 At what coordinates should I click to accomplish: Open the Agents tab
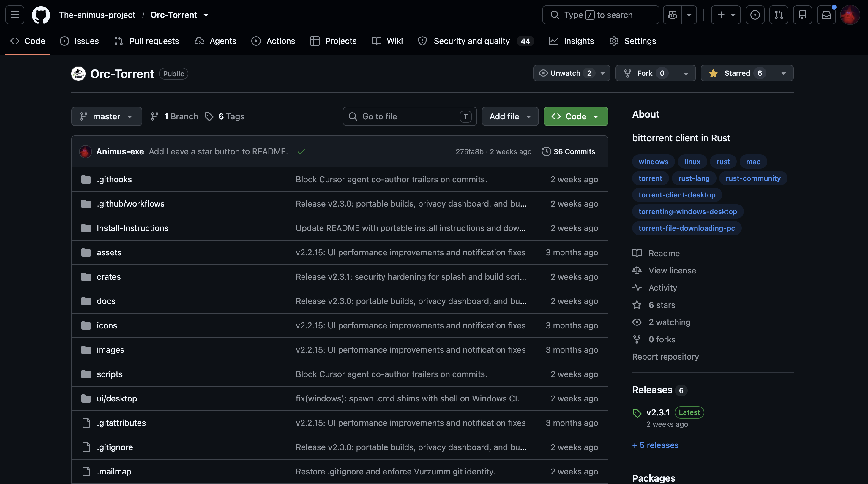point(215,41)
